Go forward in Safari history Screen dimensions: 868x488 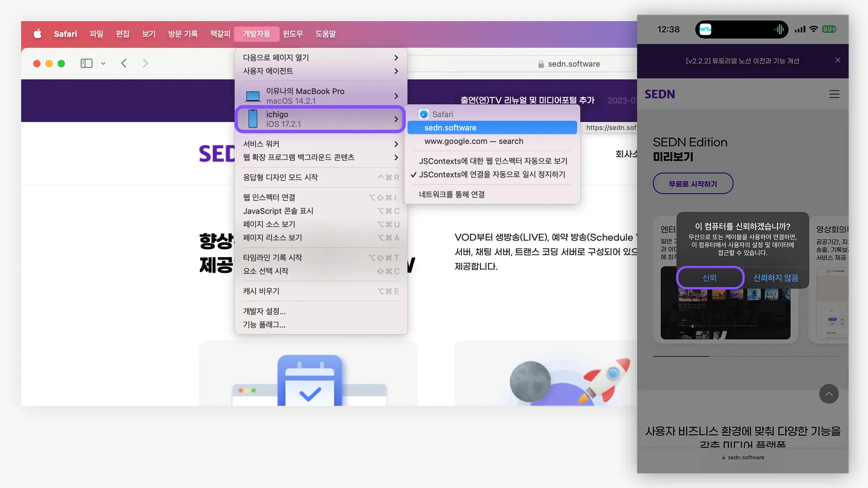(x=145, y=63)
